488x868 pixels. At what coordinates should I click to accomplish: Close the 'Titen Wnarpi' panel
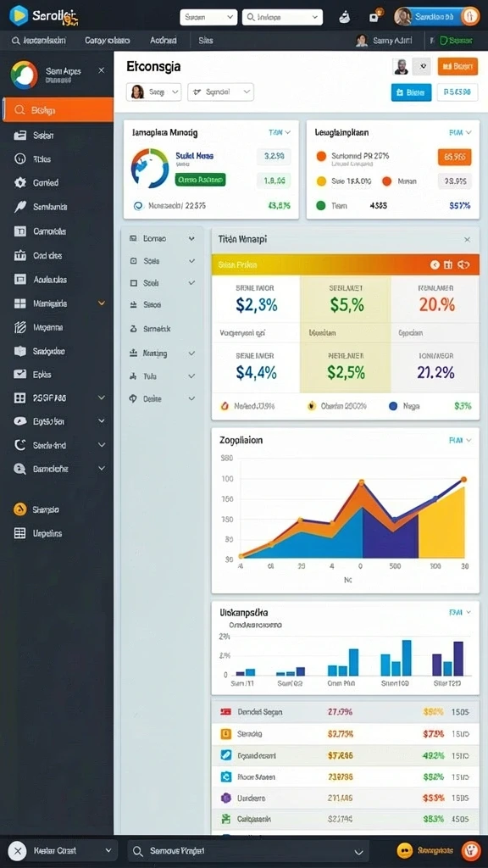pyautogui.click(x=467, y=240)
